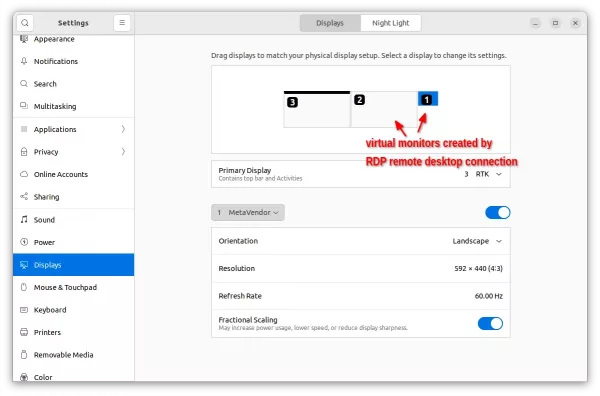
Task: Open Sharing settings
Action: [x=73, y=197]
